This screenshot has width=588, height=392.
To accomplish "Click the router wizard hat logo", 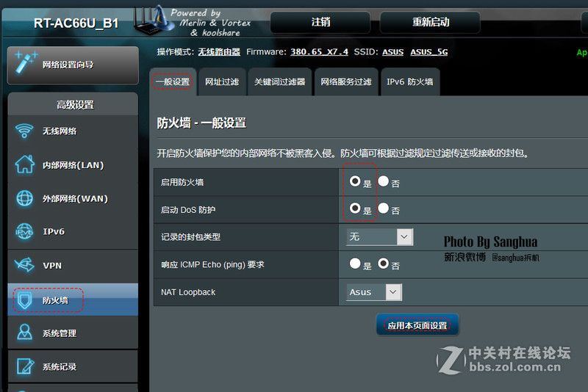I will coord(154,21).
